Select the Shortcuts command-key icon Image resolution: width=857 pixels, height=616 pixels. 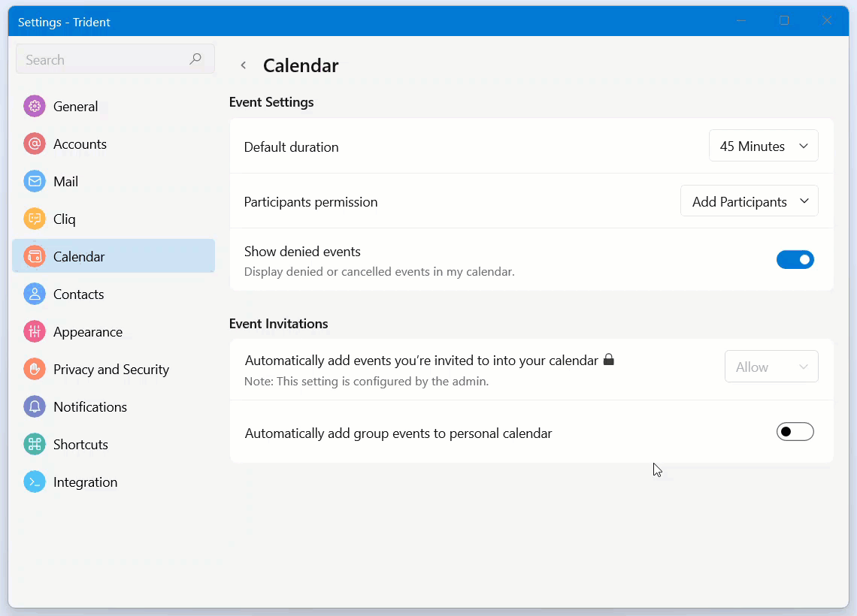click(35, 445)
